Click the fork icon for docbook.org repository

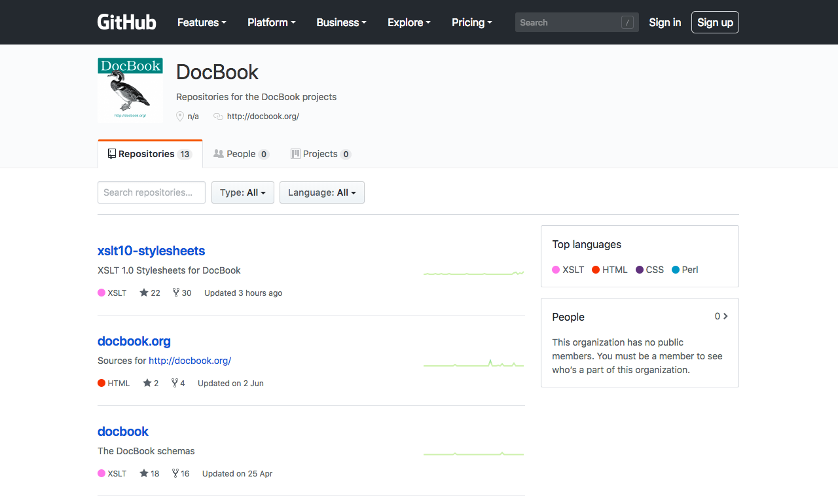pos(175,383)
